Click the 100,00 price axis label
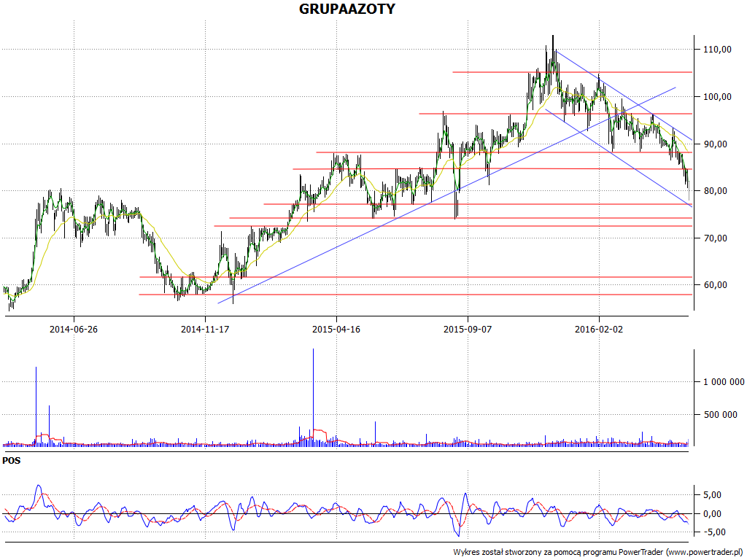 click(x=718, y=97)
